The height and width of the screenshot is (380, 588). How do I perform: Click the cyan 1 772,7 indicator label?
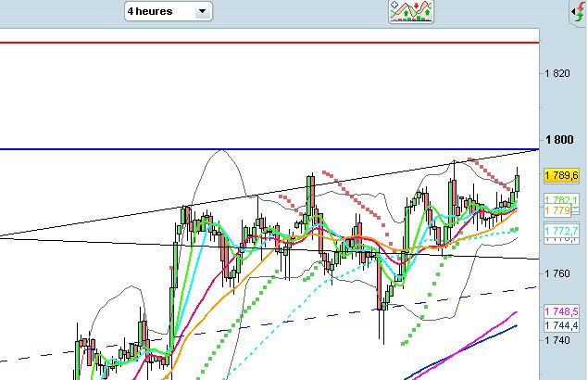562,230
